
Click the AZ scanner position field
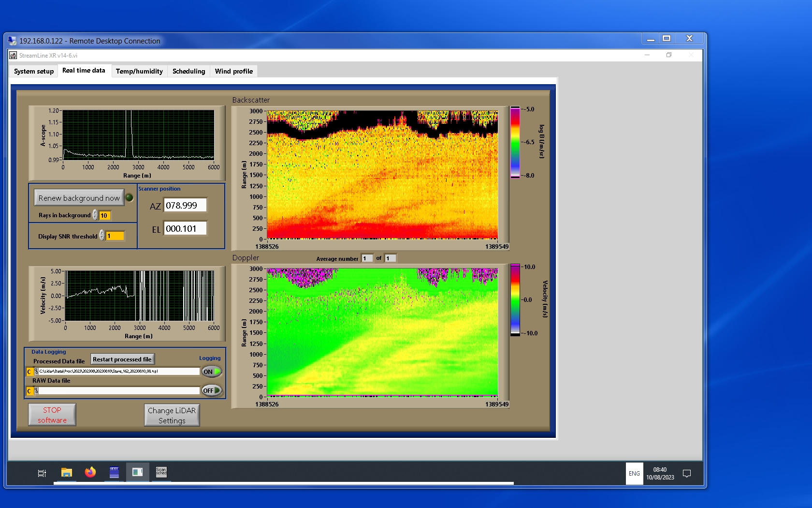(185, 206)
